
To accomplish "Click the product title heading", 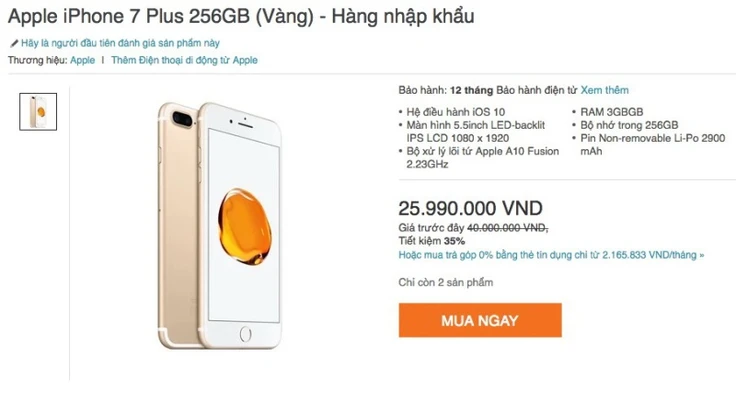I will [x=241, y=16].
